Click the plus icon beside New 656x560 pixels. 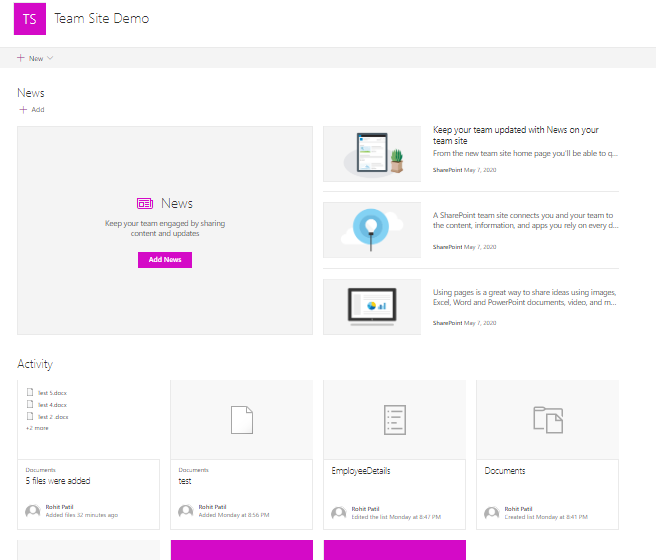pyautogui.click(x=20, y=58)
